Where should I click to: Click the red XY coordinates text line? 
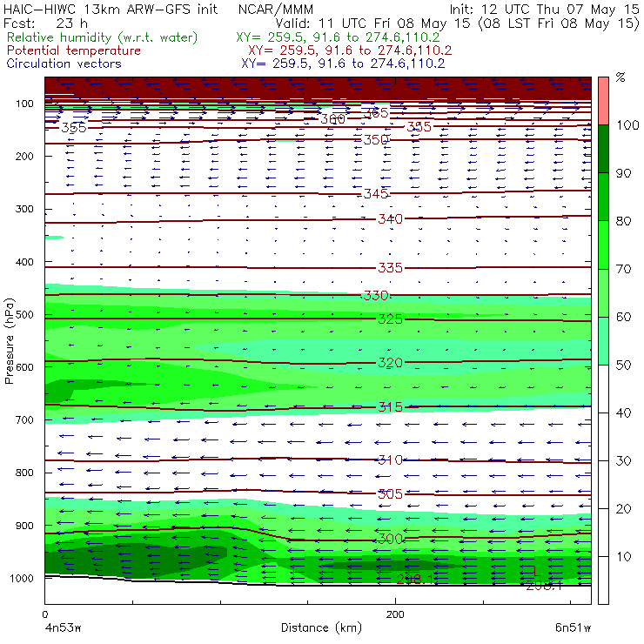[350, 50]
